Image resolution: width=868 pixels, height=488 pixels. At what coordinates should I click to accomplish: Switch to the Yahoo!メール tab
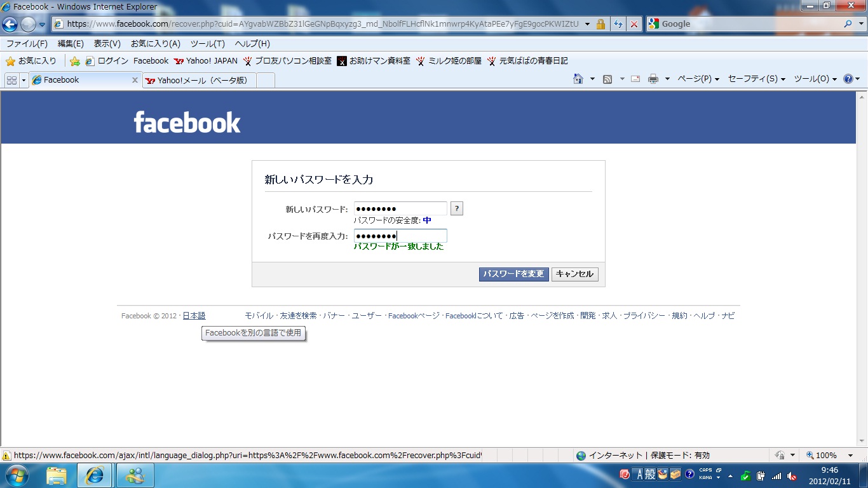(x=199, y=80)
